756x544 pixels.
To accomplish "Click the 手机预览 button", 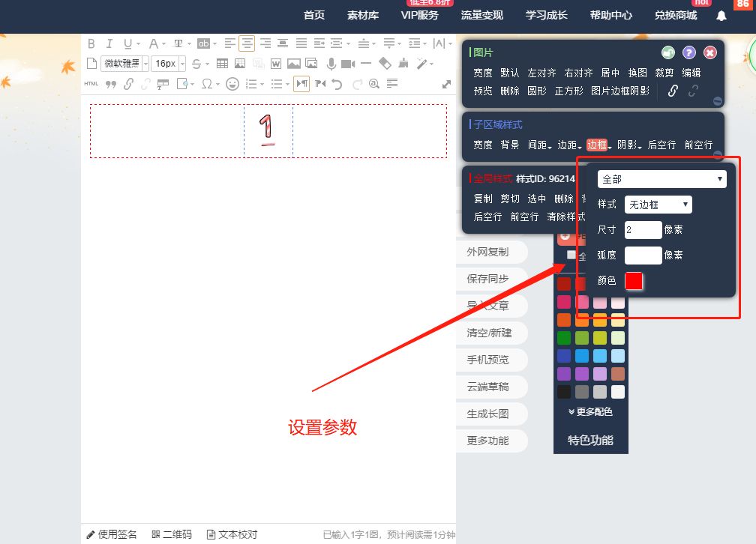I will (x=487, y=360).
